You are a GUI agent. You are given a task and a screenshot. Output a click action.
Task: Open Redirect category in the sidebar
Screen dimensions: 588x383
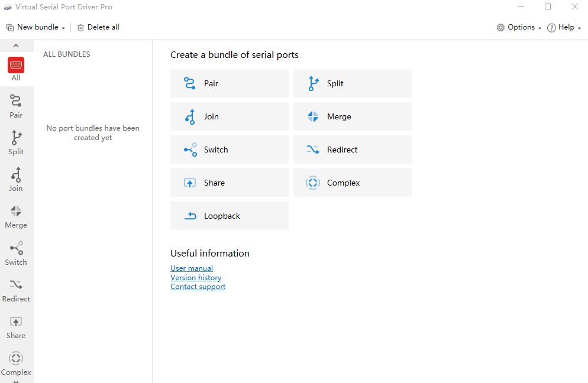[x=16, y=290]
